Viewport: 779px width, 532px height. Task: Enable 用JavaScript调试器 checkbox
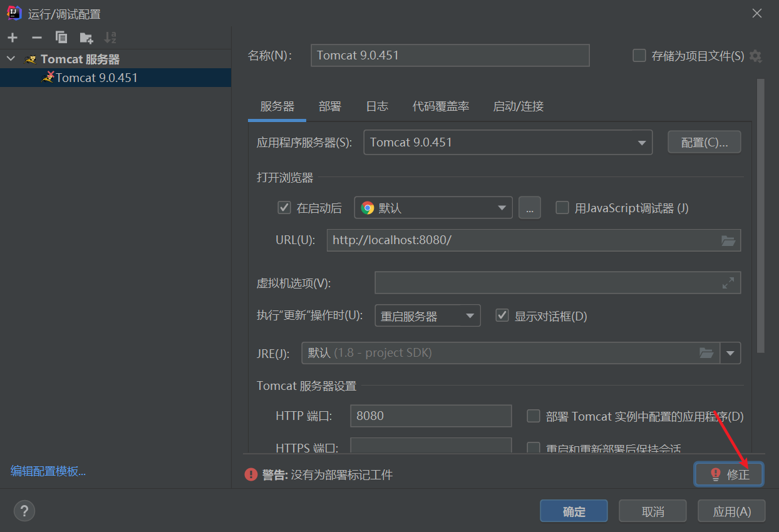(562, 208)
